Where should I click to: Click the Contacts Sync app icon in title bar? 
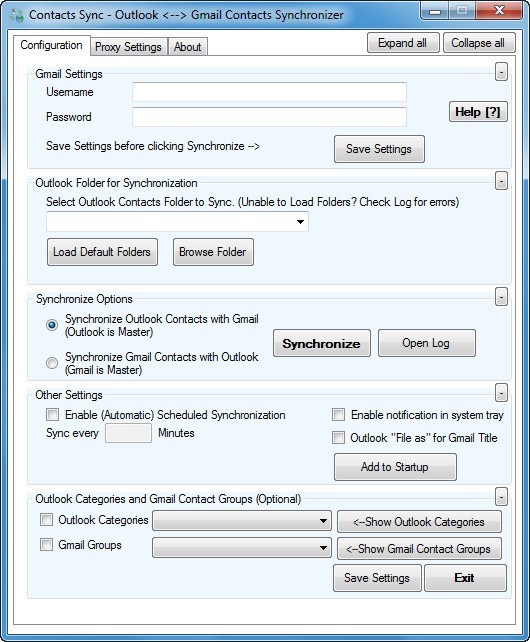(x=16, y=15)
